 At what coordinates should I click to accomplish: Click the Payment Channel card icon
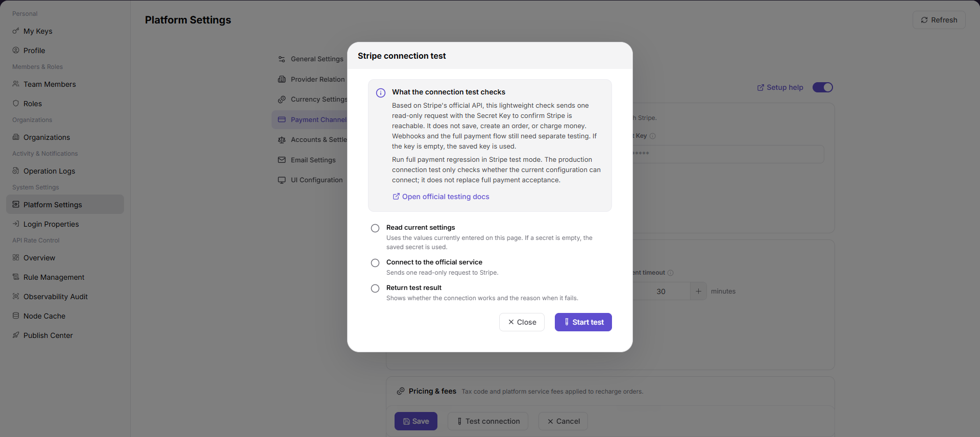282,119
